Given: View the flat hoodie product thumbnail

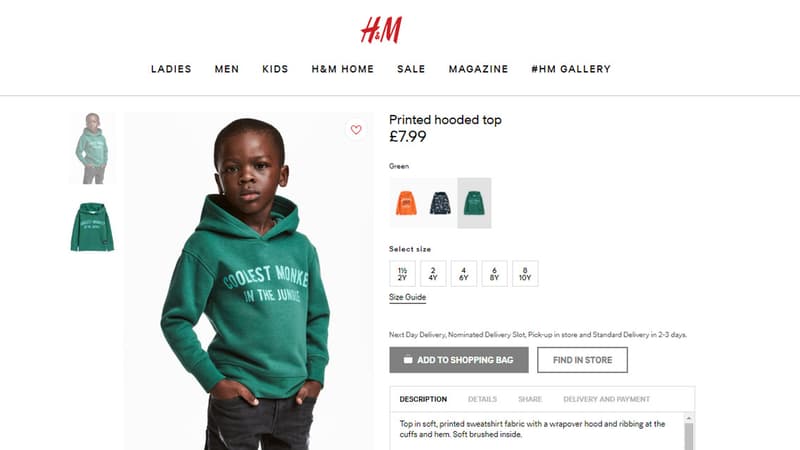Looking at the screenshot, I should (x=92, y=227).
